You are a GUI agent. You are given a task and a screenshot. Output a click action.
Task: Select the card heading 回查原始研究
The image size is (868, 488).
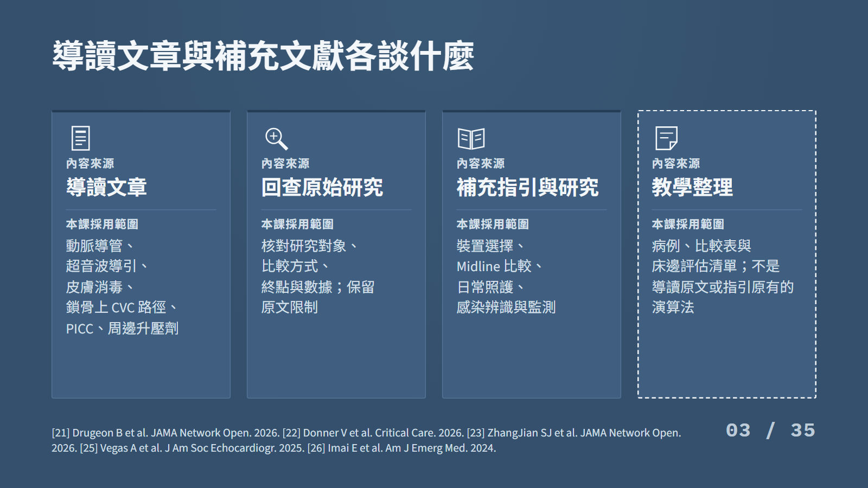[322, 188]
